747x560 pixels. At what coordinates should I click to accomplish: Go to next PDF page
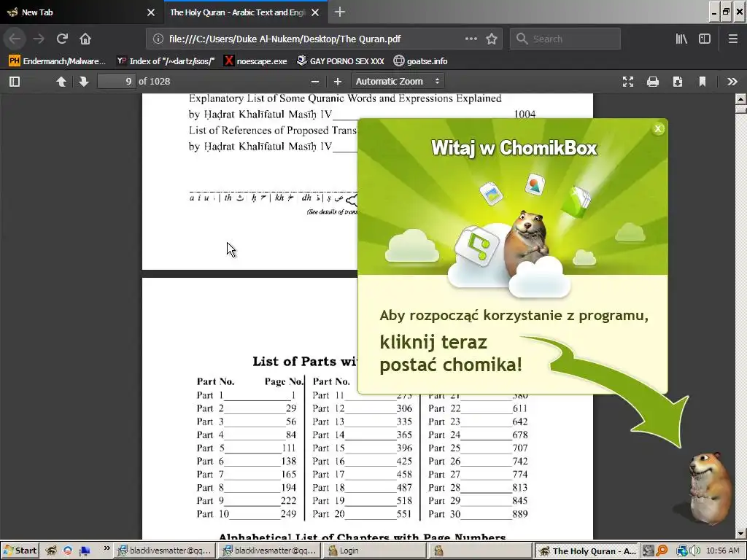84,82
